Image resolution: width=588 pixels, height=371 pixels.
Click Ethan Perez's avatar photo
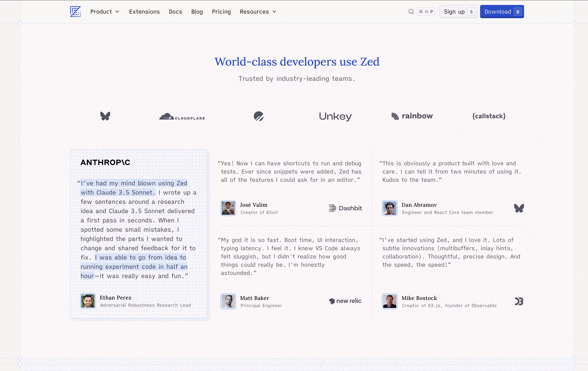(88, 301)
